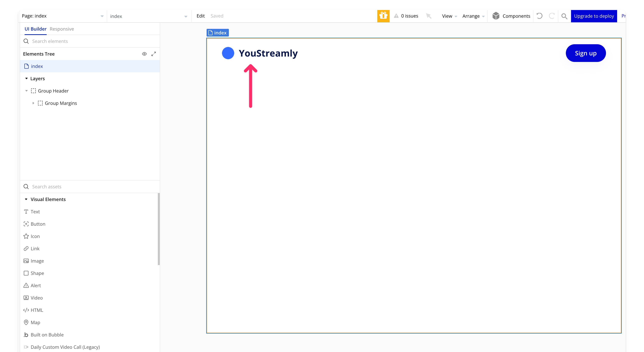
Task: Click the undo arrow icon
Action: [x=540, y=16]
